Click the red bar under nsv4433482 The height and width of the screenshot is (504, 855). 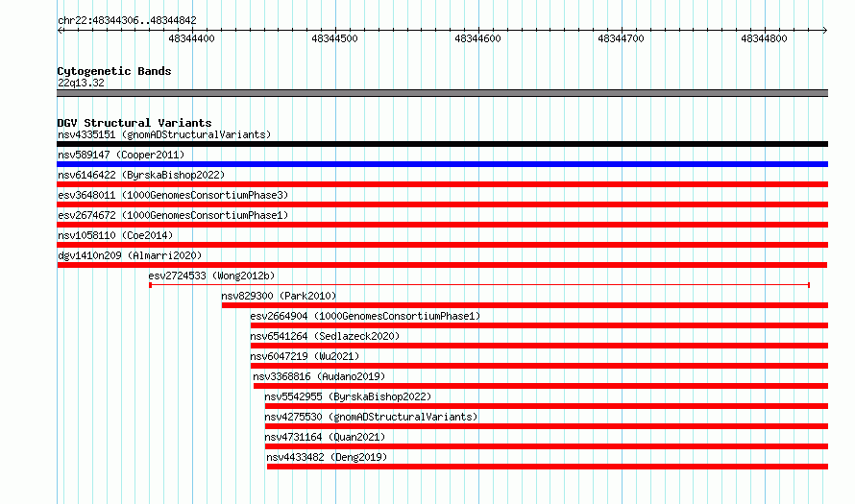(548, 467)
